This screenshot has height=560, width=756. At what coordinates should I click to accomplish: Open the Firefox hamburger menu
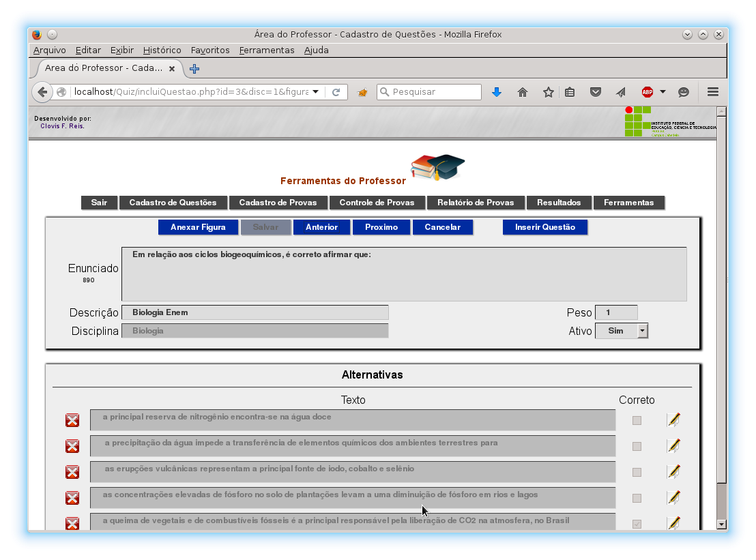click(712, 91)
